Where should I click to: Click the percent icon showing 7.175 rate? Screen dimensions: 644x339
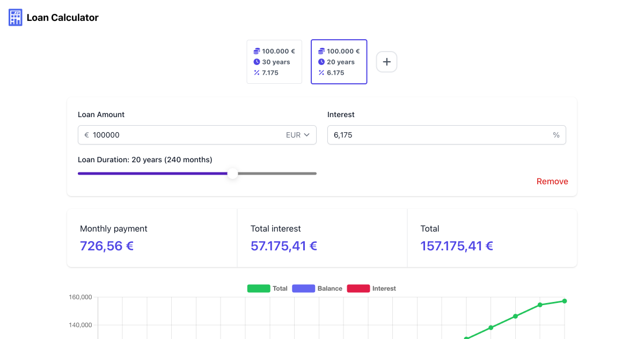pyautogui.click(x=257, y=73)
